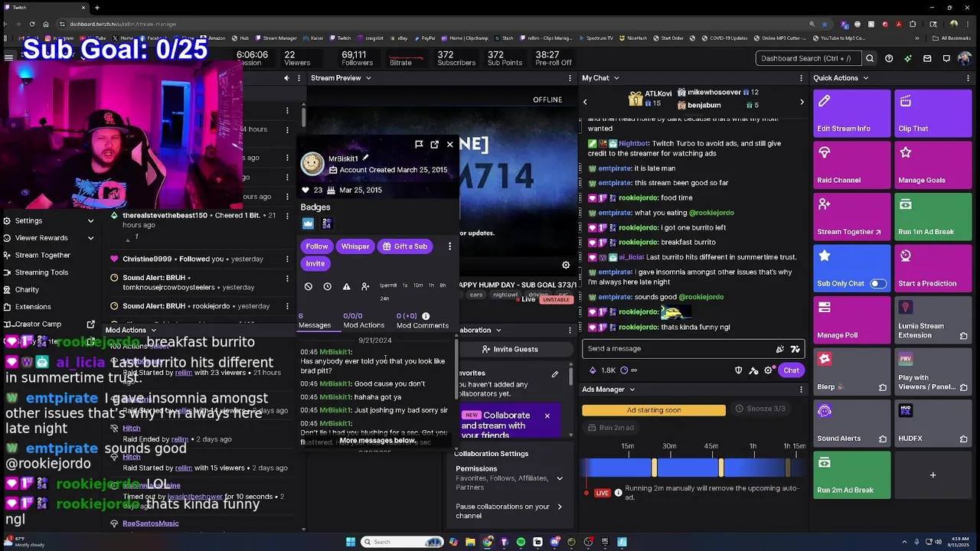Click Run 1m Ad Break quick action

[x=933, y=217]
